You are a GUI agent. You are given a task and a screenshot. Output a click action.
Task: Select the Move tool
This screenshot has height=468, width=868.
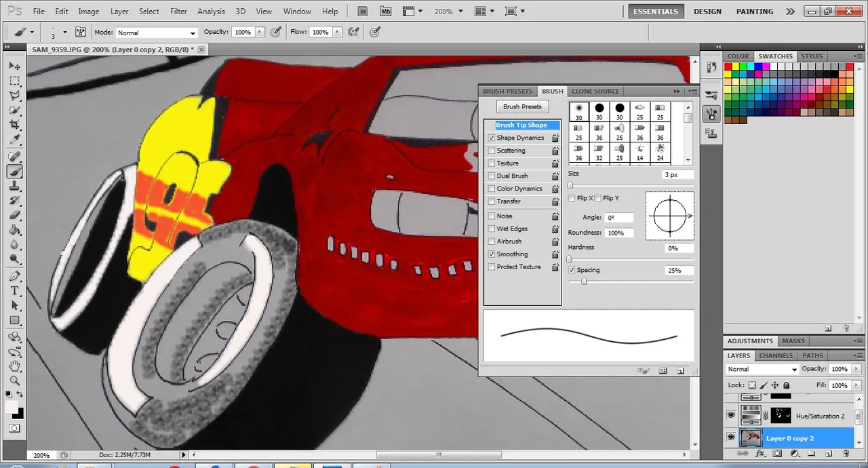tap(14, 66)
